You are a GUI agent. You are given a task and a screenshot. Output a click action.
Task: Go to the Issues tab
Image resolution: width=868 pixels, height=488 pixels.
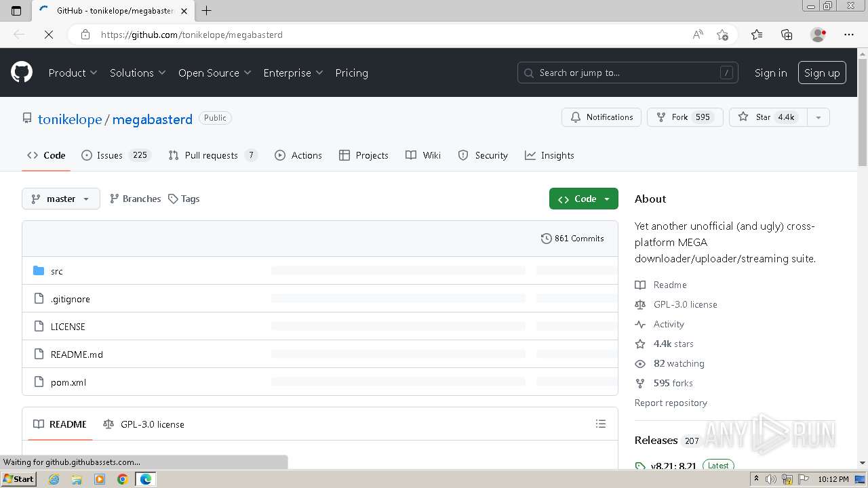pos(115,155)
